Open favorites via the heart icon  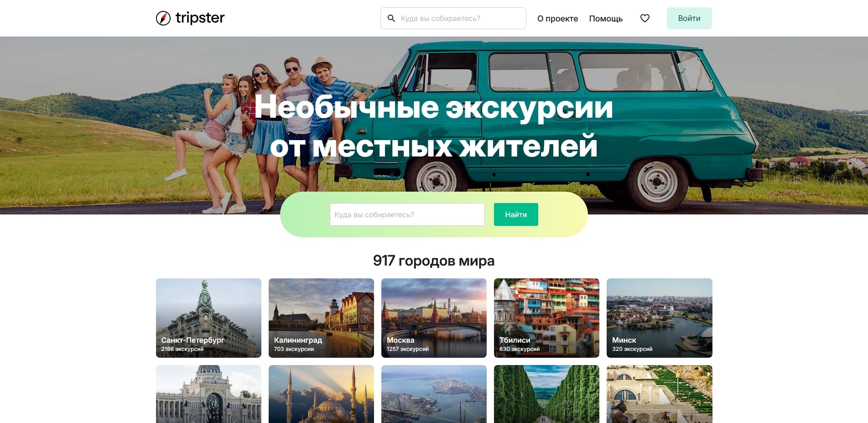(x=645, y=18)
